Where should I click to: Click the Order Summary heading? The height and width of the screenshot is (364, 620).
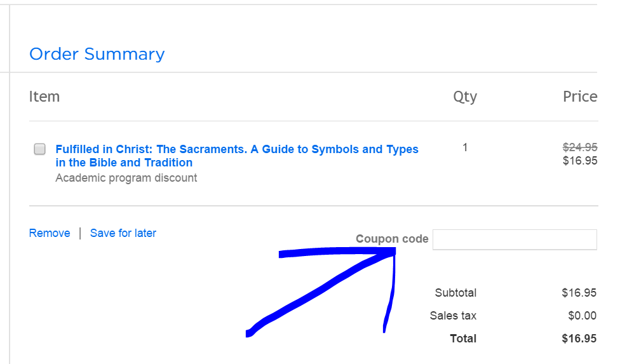(x=97, y=54)
